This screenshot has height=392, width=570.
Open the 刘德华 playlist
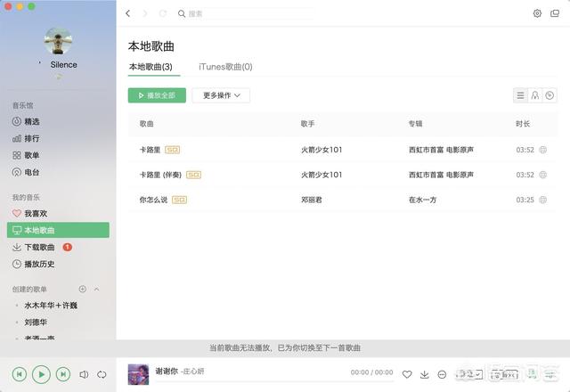coord(36,323)
